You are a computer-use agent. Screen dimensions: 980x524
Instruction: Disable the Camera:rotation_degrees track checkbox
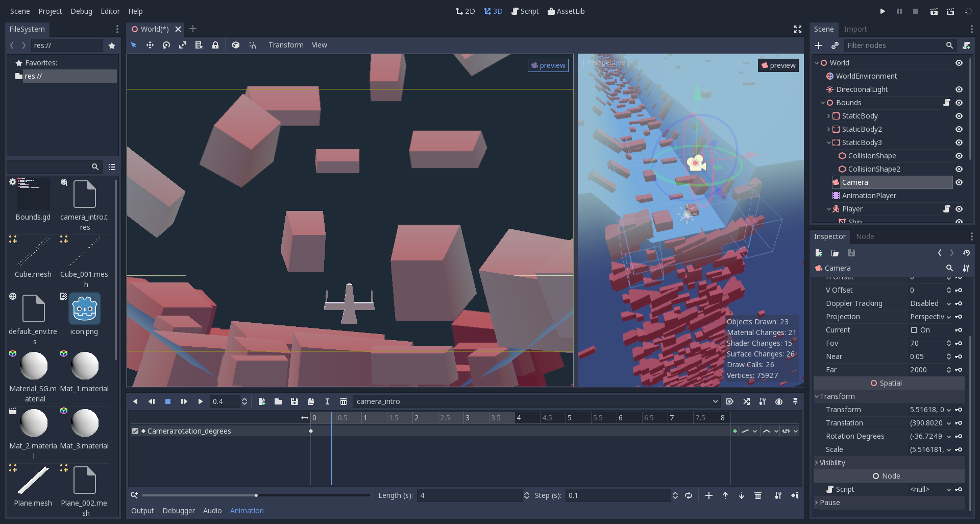point(135,431)
